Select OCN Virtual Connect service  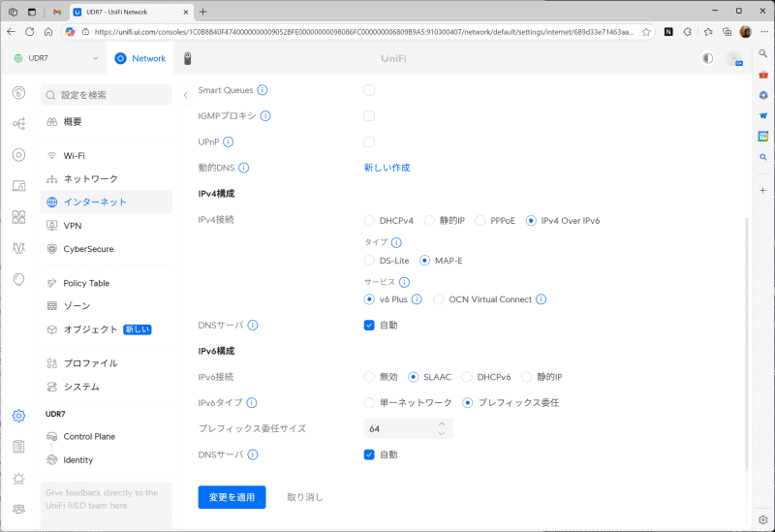tap(439, 299)
